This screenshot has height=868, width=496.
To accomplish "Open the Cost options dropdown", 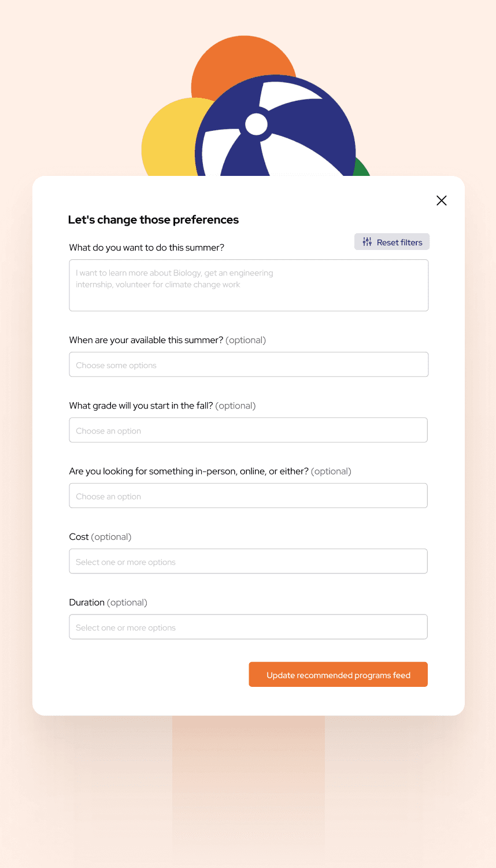I will (x=249, y=561).
